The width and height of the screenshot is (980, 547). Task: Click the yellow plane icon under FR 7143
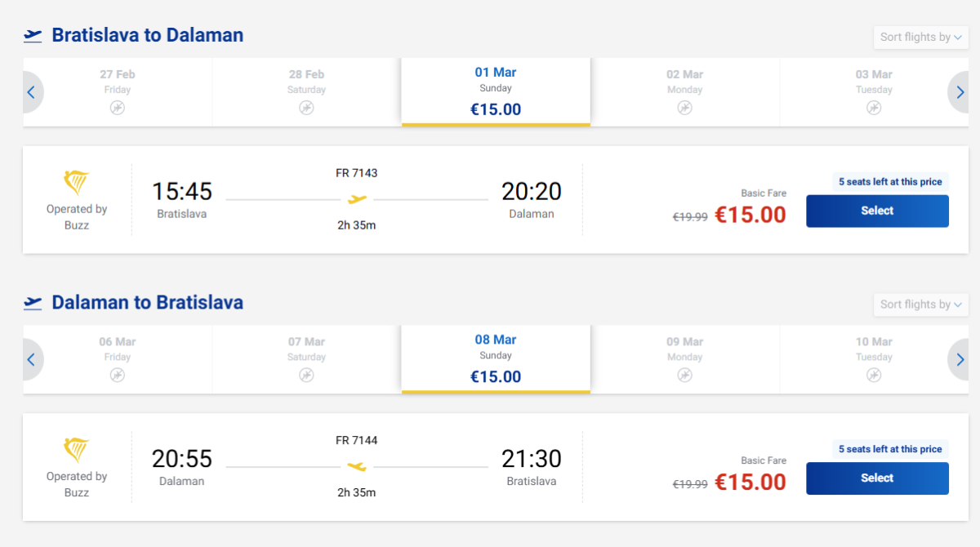pyautogui.click(x=357, y=199)
